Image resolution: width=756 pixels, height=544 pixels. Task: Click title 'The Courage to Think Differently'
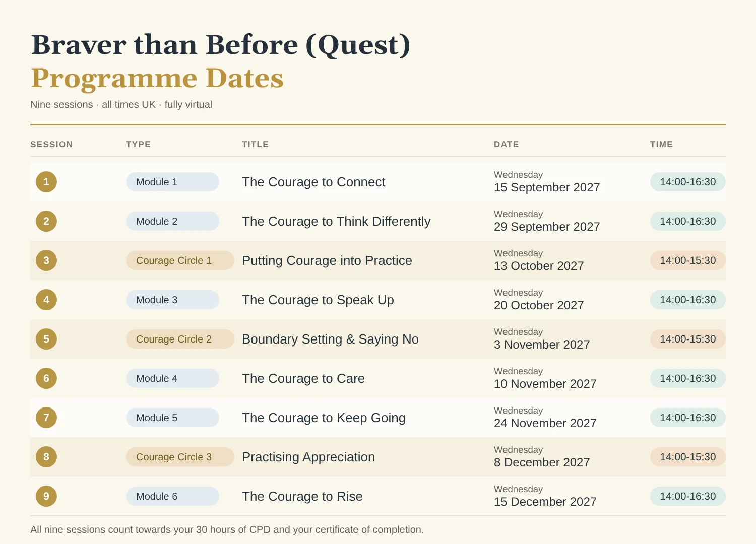[336, 221]
